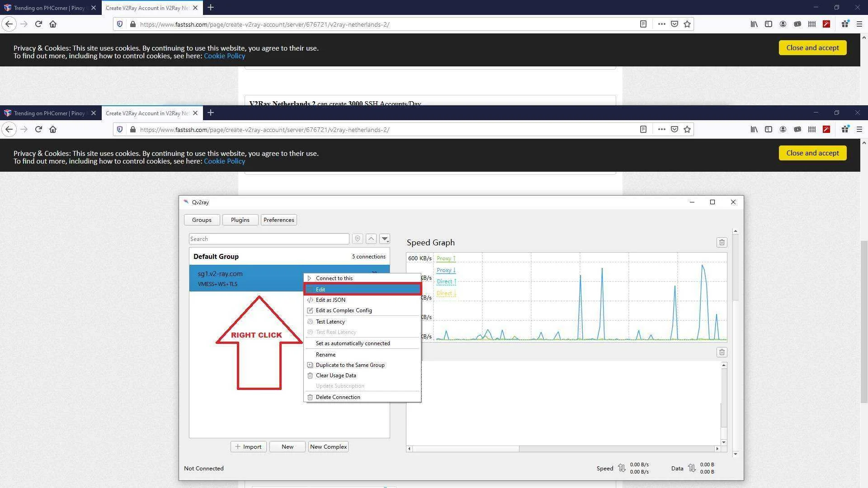
Task: Open page actions dots in lower browser
Action: [661, 130]
